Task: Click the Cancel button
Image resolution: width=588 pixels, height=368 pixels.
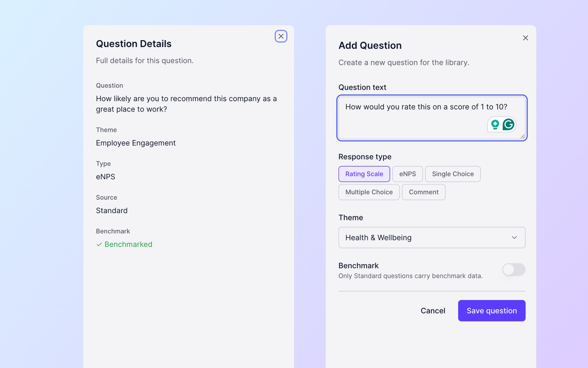Action: point(432,311)
